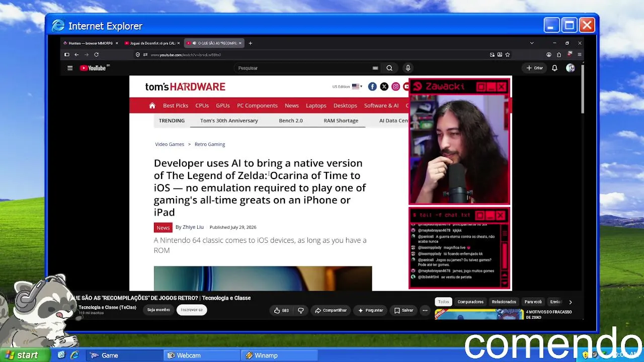Screen dimensions: 644x362
Task: Open the News menu item
Action: click(x=292, y=106)
